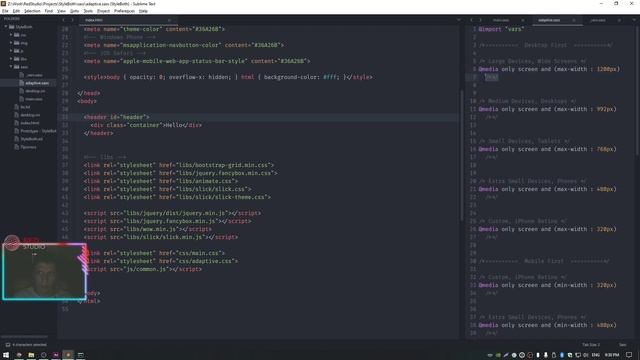This screenshot has width=640, height=360.
Task: Collapse the StyleBoth root folder arrow
Action: coord(6,27)
